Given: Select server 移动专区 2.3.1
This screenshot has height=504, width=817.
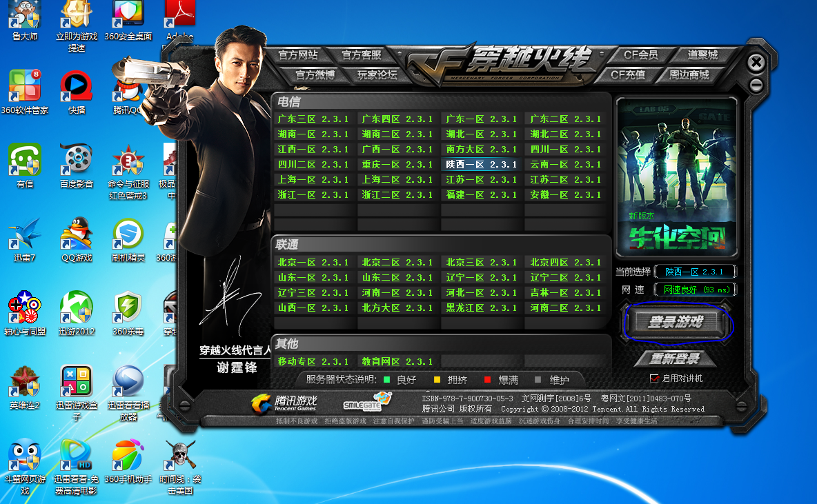Looking at the screenshot, I should point(313,361).
